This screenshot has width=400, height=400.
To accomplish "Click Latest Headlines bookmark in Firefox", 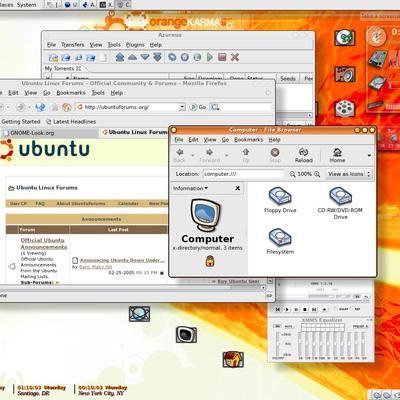I will point(71,122).
